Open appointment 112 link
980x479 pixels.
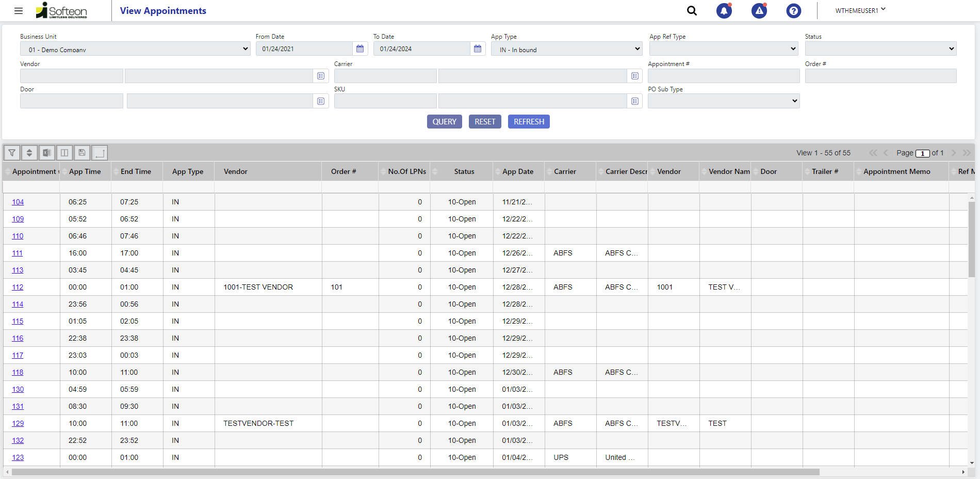18,288
